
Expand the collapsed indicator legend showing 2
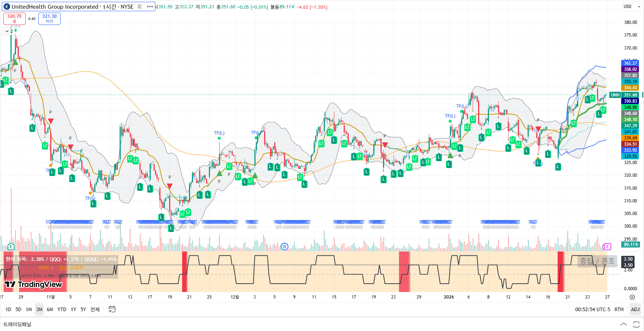coord(9,31)
